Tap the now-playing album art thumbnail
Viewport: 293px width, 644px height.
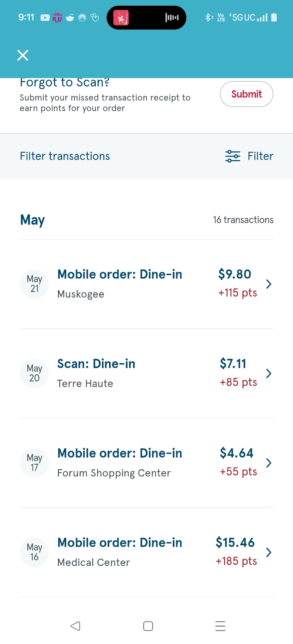click(x=121, y=17)
